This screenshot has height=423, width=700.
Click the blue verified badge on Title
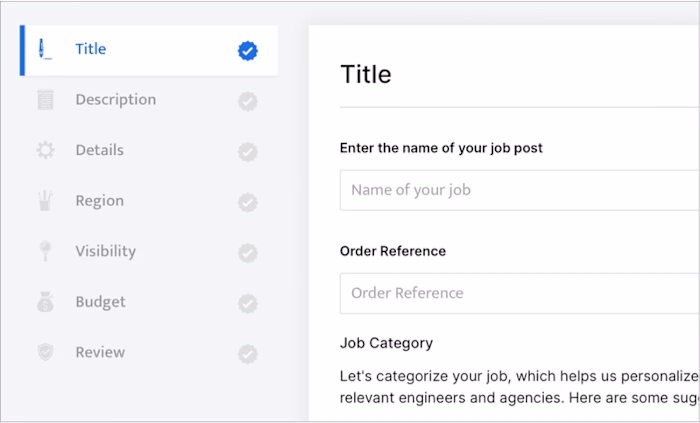248,50
